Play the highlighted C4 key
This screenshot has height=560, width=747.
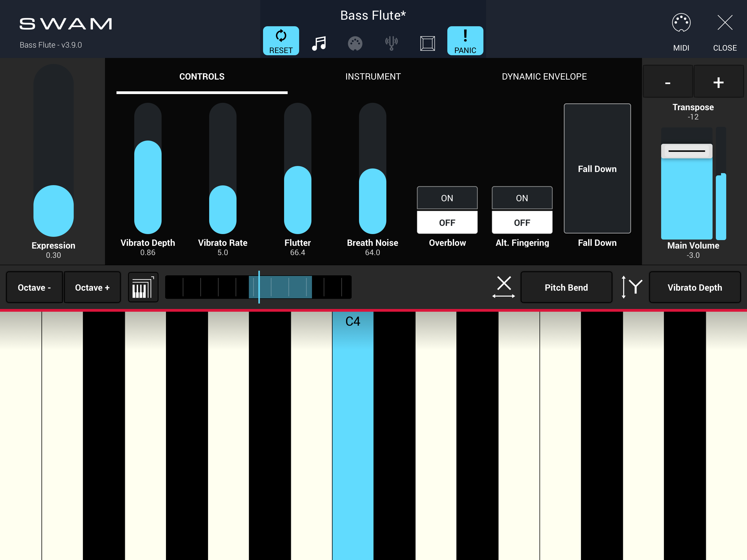point(353,436)
